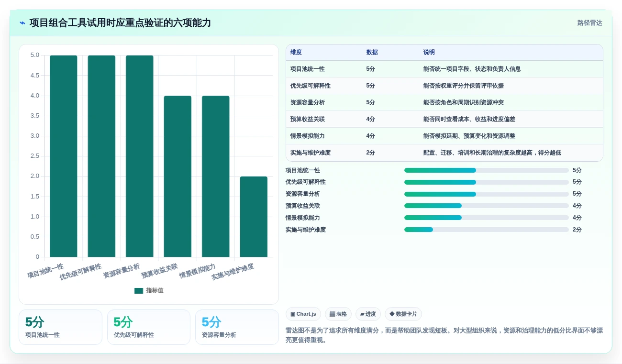Click the 说明 column header
This screenshot has width=622, height=364.
point(429,53)
